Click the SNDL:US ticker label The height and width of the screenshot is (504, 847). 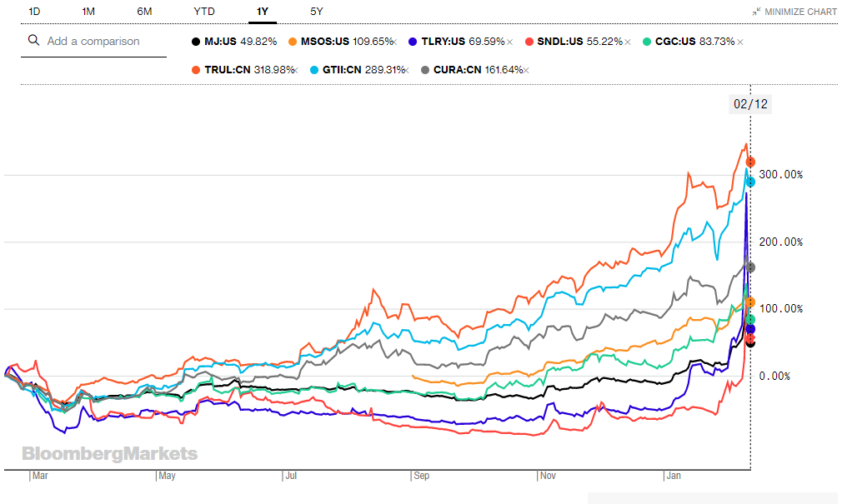(x=560, y=42)
